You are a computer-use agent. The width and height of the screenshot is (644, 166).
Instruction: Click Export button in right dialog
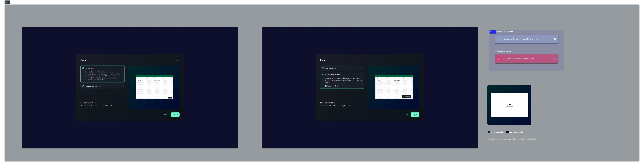coord(415,115)
